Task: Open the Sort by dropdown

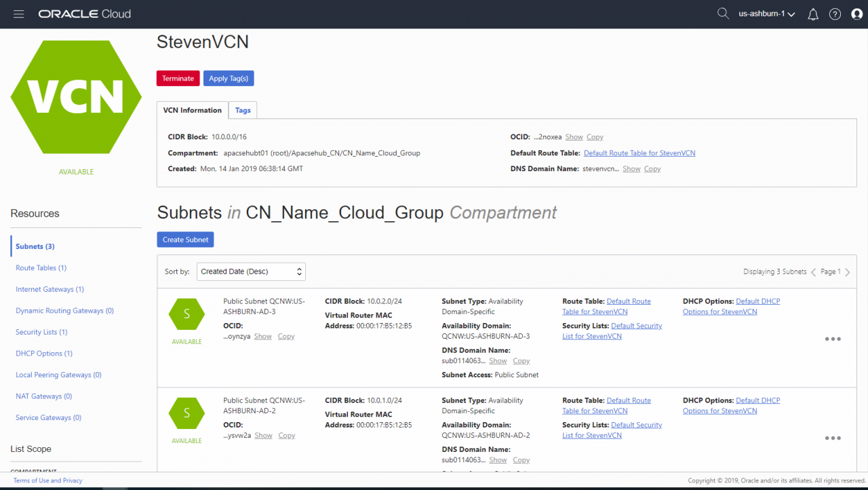Action: pos(250,271)
